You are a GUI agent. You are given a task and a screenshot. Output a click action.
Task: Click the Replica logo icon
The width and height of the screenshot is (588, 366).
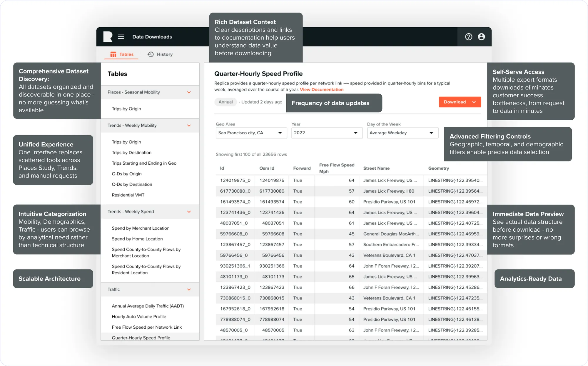click(108, 37)
